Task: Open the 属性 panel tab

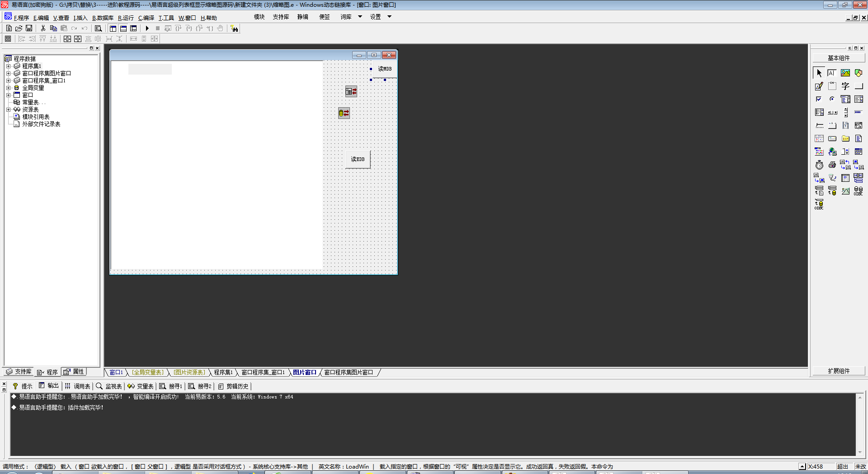Action: pos(74,372)
